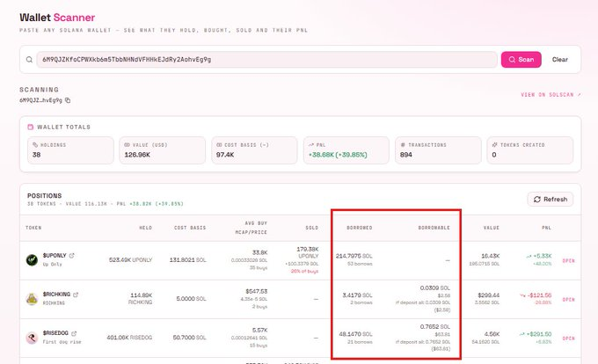598x364 pixels.
Task: Click -$121.56 PNL in $RICHKING row
Action: tap(540, 295)
